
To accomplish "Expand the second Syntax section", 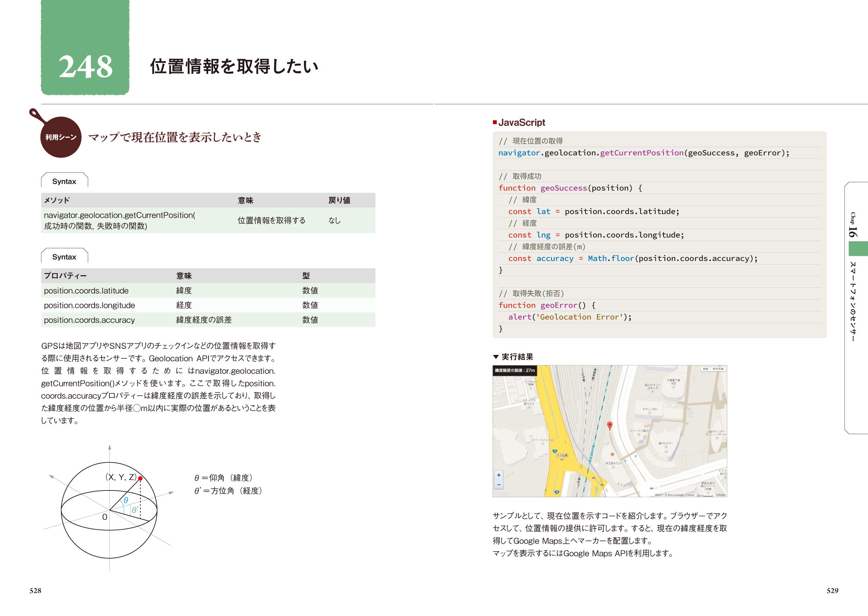I will point(64,256).
